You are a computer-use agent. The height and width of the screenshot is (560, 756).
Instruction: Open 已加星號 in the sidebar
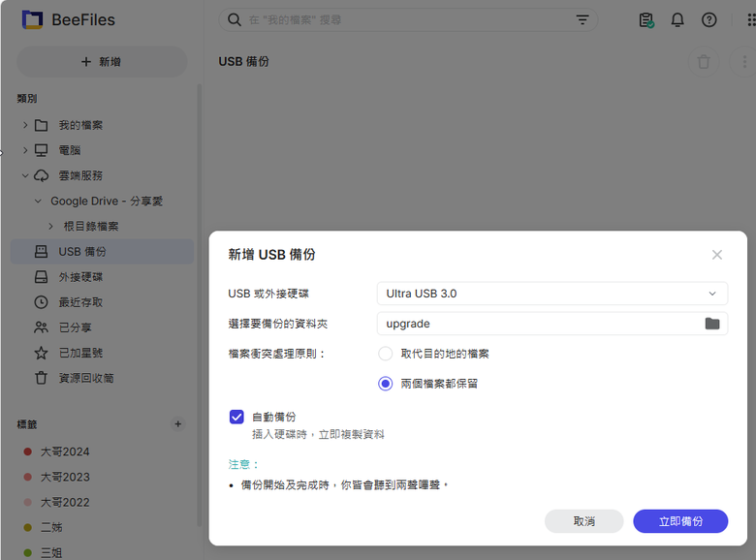(80, 353)
